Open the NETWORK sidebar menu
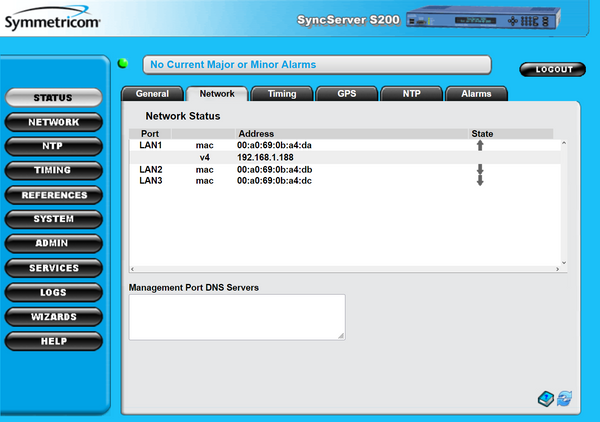Image resolution: width=600 pixels, height=422 pixels. 54,122
